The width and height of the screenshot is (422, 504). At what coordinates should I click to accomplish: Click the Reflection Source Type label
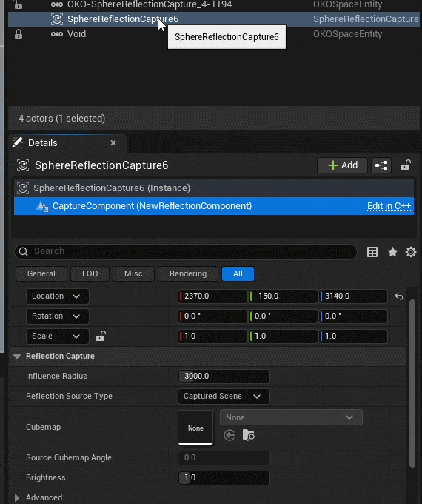(69, 396)
